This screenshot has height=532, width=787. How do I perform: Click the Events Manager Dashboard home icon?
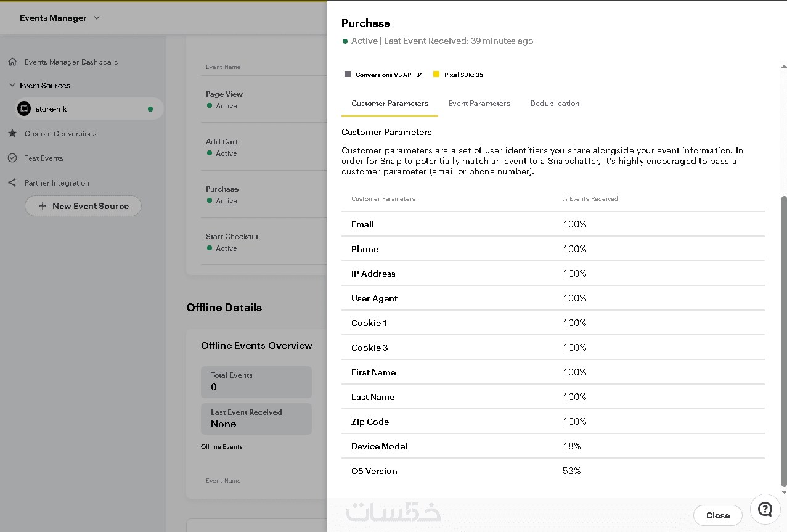[x=12, y=62]
